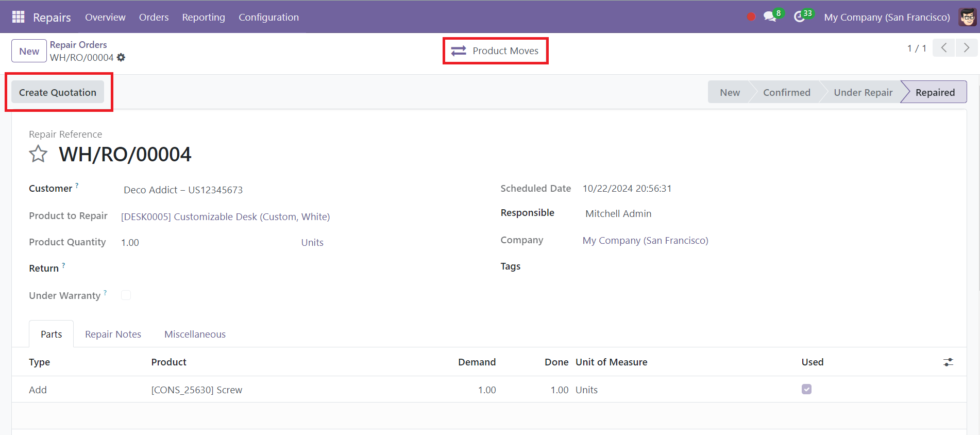
Task: Click the red recording indicator dot
Action: (x=751, y=17)
